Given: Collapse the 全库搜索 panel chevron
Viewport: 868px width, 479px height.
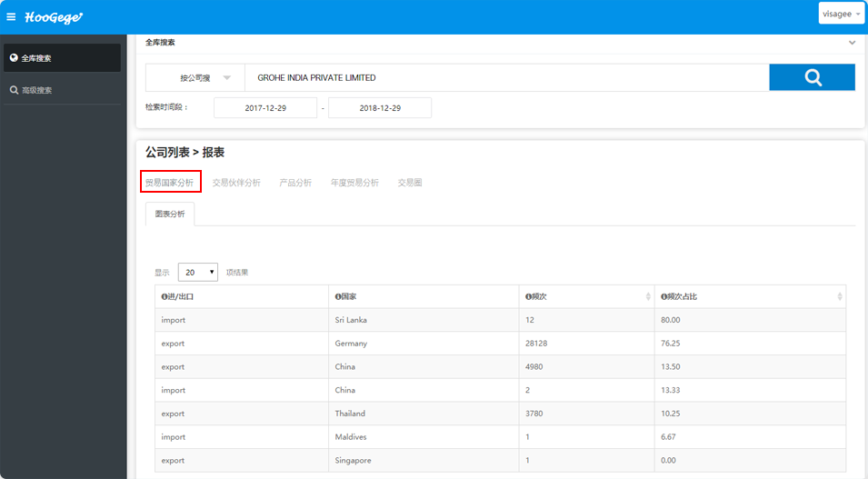Looking at the screenshot, I should click(852, 43).
